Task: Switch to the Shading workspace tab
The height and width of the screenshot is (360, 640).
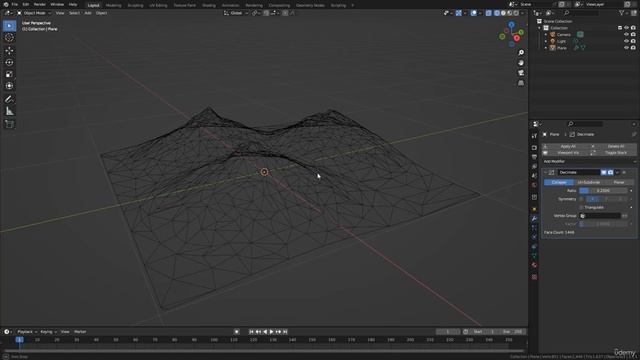Action: [209, 5]
